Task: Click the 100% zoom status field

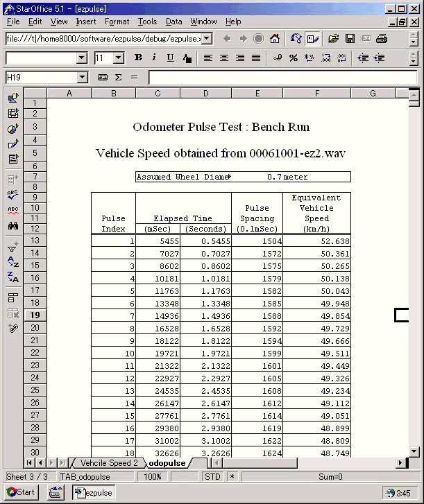Action: [x=153, y=477]
